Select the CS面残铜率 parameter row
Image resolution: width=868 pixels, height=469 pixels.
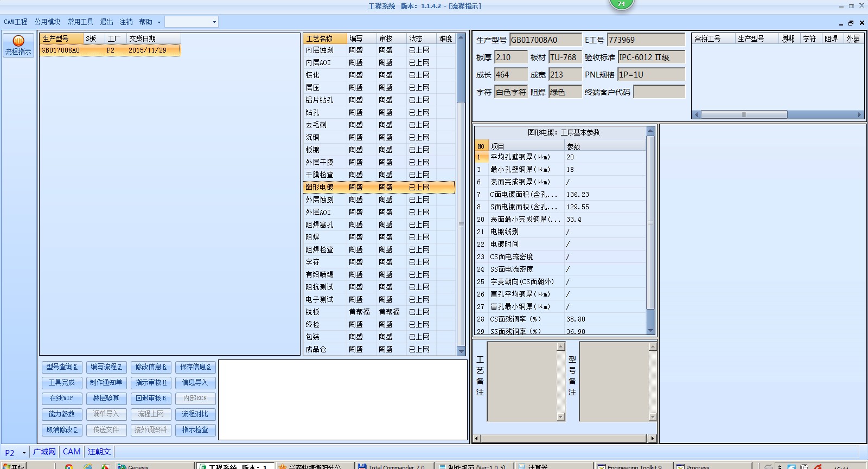click(x=560, y=319)
